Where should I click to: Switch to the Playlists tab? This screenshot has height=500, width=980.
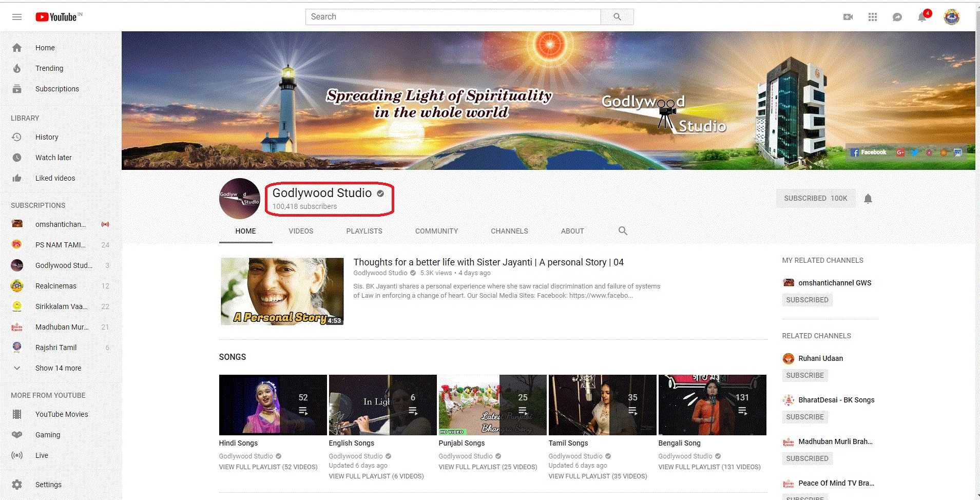364,231
